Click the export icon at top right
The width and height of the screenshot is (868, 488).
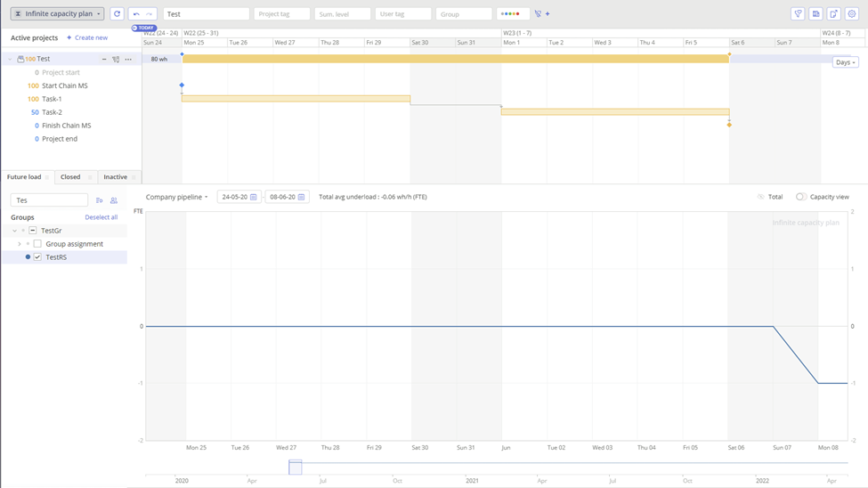pos(833,14)
